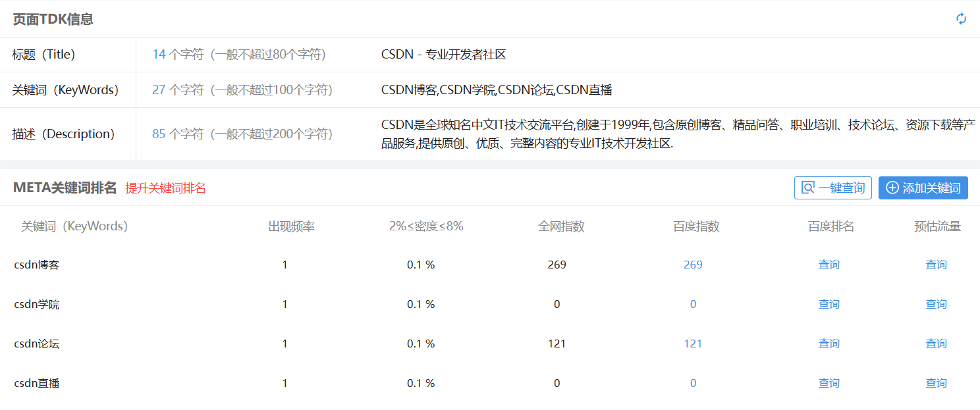Click the description paragraph about CSDN
This screenshot has height=410, width=980.
point(678,134)
